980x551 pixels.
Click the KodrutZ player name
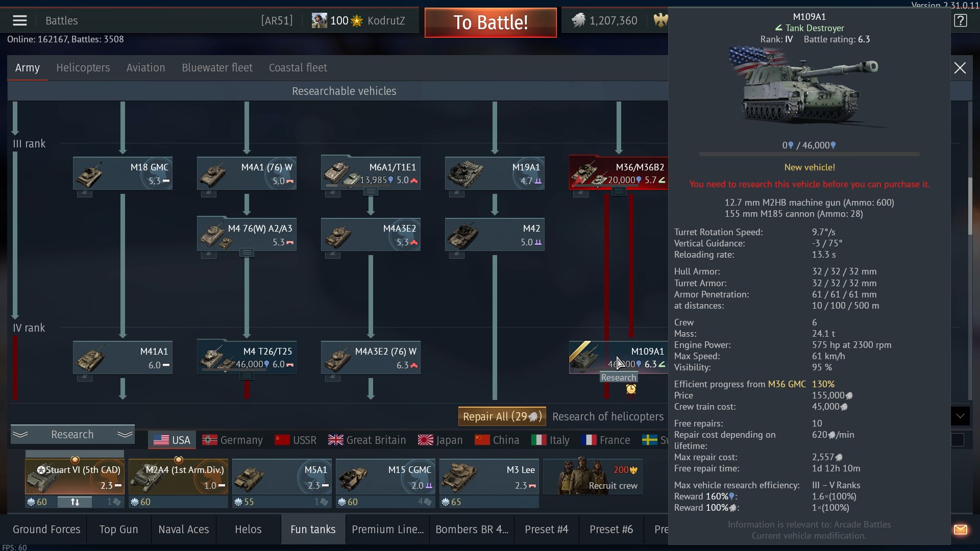coord(386,21)
